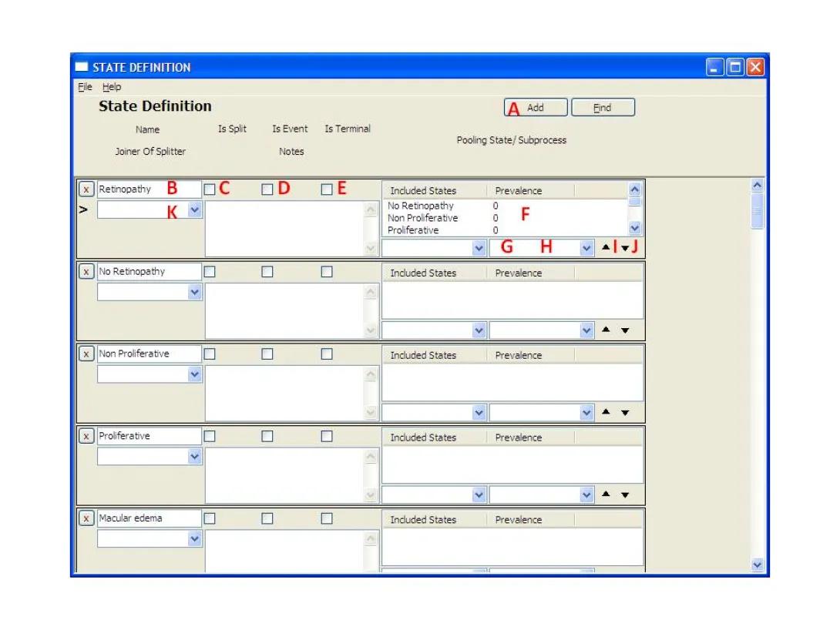Tick Is Event for Non Proliferative
The width and height of the screenshot is (840, 630).
point(267,354)
